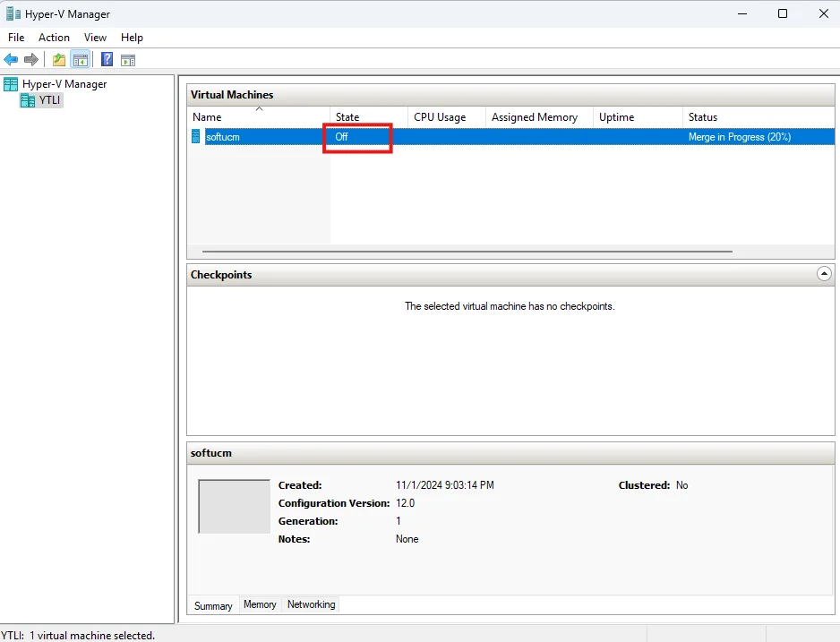Toggle the Show/Hide Console Tree toolbar button
Viewport: 840px width, 642px height.
[81, 59]
